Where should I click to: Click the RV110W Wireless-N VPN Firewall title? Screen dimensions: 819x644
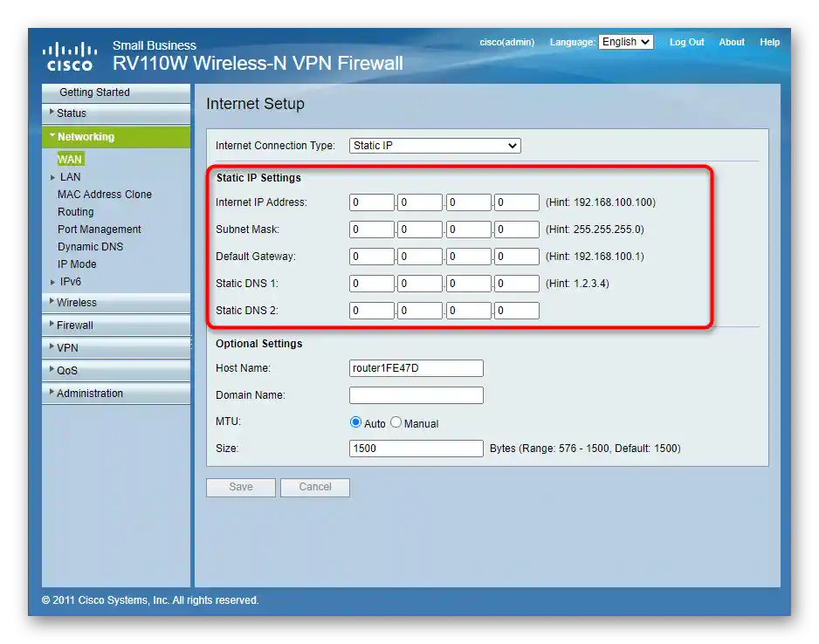[258, 64]
